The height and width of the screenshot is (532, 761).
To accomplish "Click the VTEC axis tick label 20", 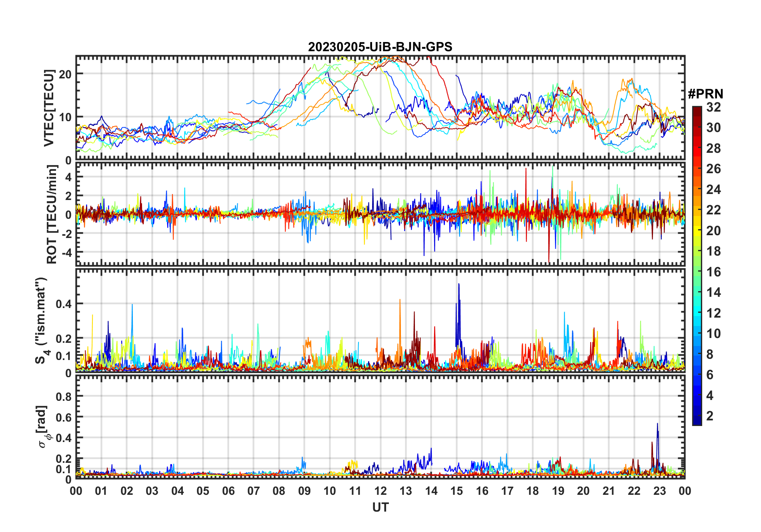I will pyautogui.click(x=65, y=74).
